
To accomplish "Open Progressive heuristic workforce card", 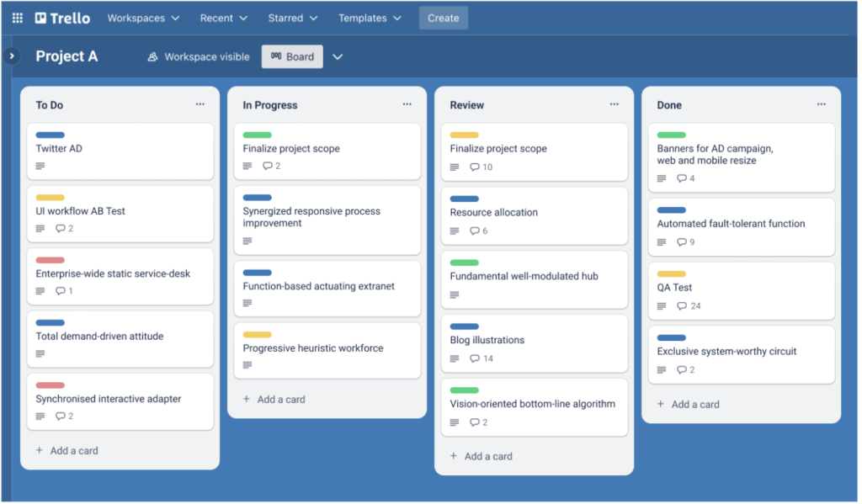I will (x=327, y=351).
